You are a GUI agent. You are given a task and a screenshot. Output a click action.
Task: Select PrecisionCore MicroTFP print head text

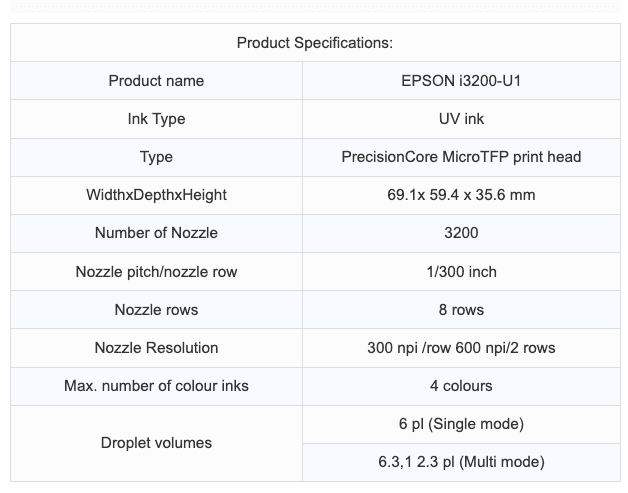(x=460, y=157)
